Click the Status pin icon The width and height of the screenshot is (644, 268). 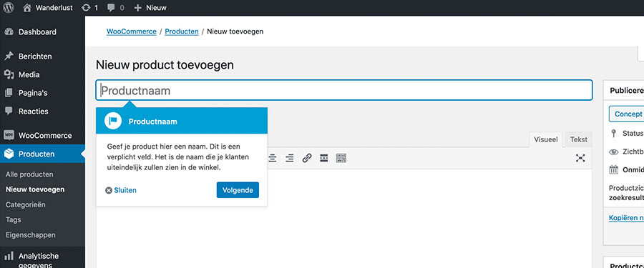click(x=614, y=134)
